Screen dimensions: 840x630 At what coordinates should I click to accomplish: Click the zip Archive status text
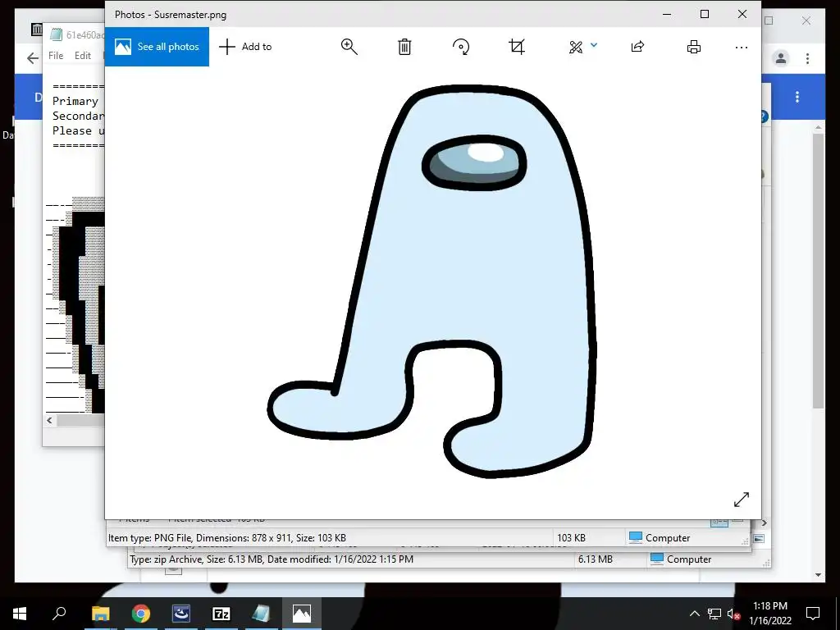272,559
